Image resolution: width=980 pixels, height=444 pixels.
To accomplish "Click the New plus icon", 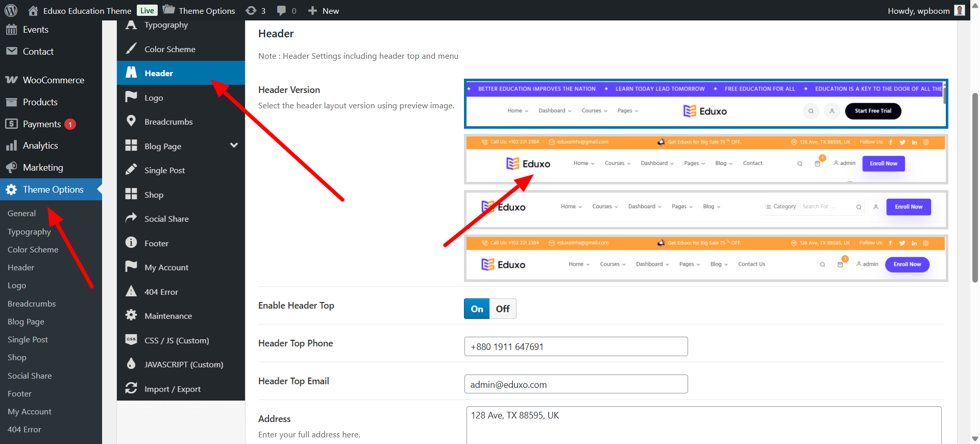I will tap(312, 10).
